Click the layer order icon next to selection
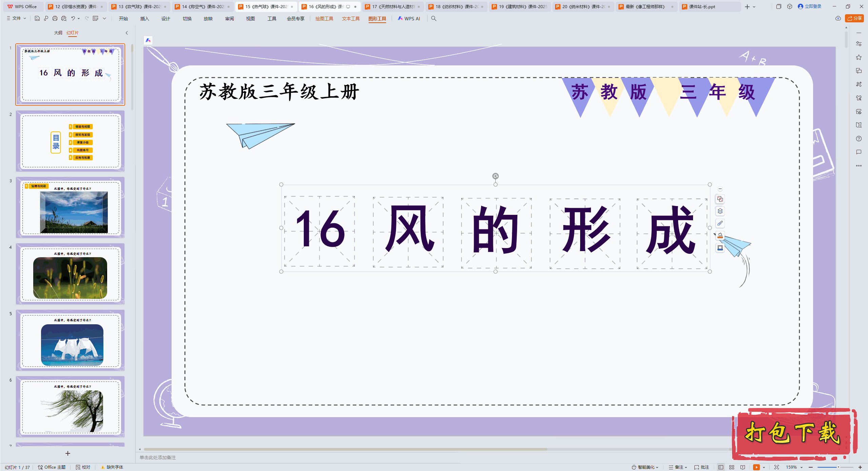Screen dimensions: 868x471 720,211
